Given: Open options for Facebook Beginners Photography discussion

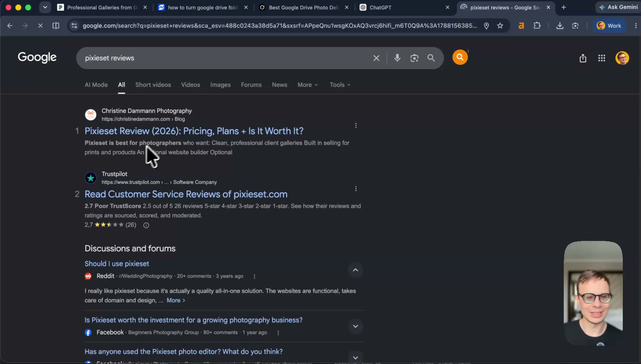Looking at the screenshot, I should point(278,333).
